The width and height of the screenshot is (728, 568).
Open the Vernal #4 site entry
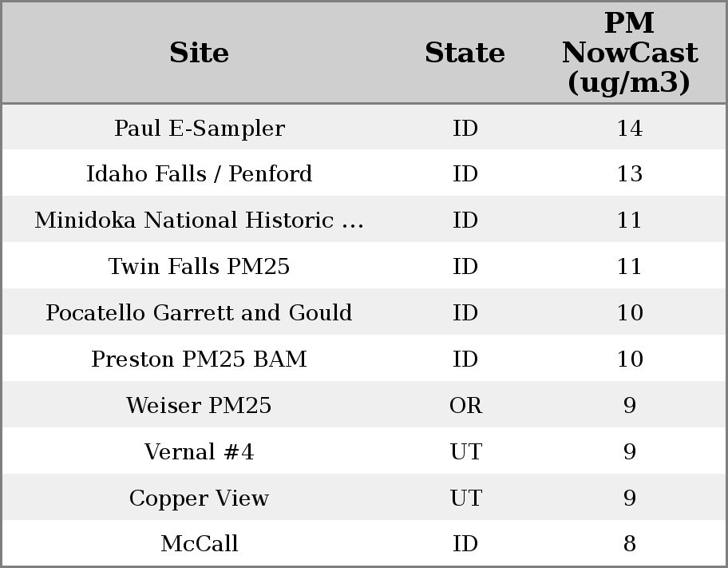(x=199, y=452)
